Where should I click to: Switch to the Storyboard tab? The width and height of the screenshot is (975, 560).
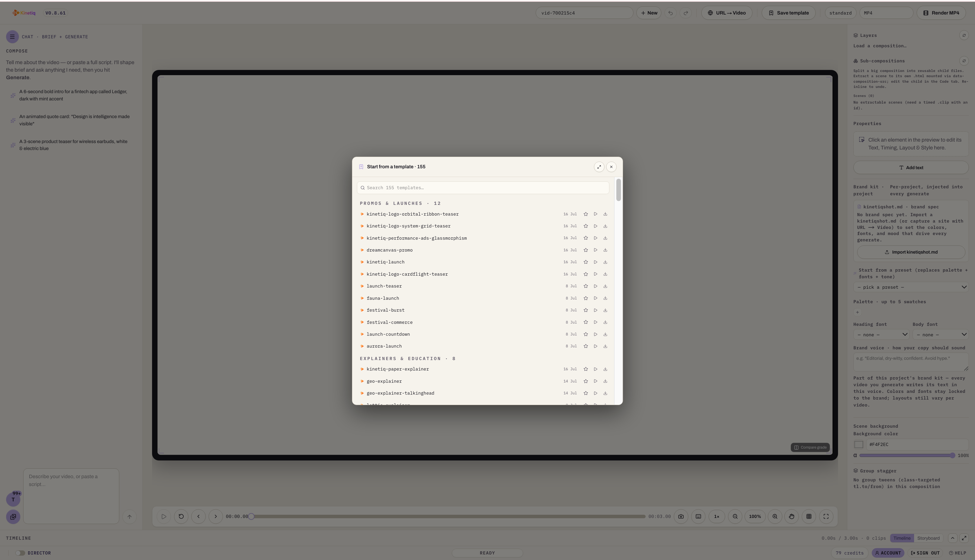(928, 538)
